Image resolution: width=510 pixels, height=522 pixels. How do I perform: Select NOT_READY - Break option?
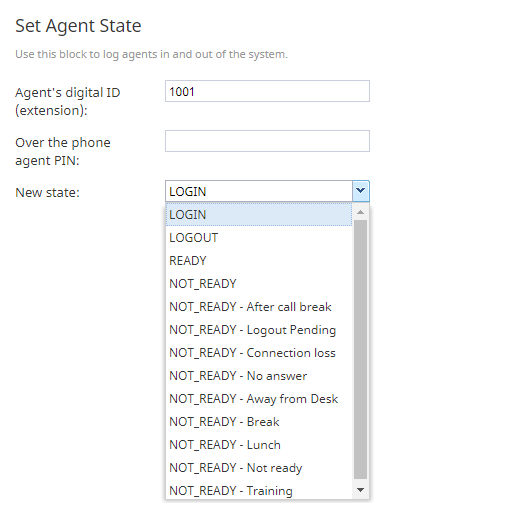(x=259, y=422)
